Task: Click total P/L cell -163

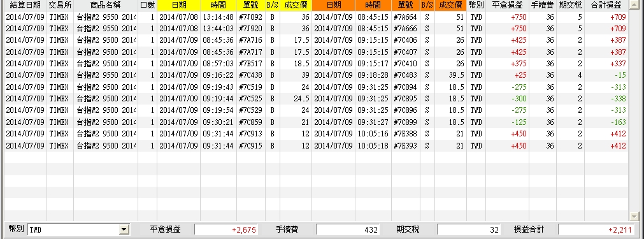Action: coord(606,122)
